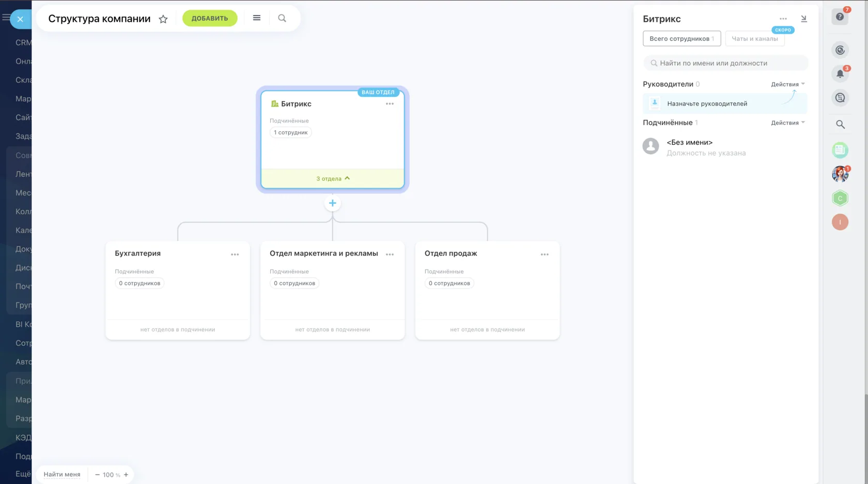Viewport: 868px width, 484px height.
Task: Click the green ДОБАВИТЬ button
Action: [210, 18]
